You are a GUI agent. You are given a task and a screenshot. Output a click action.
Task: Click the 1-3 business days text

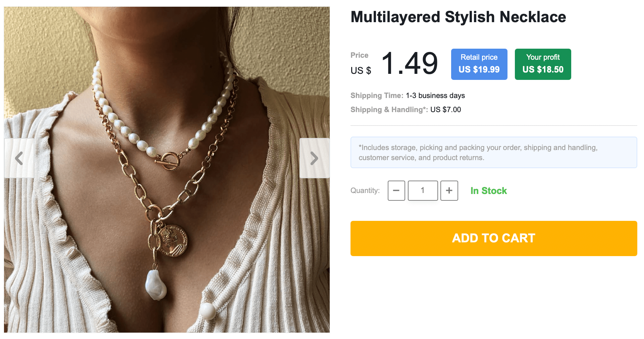435,96
